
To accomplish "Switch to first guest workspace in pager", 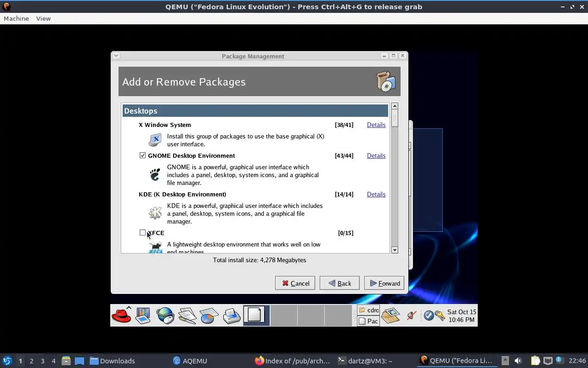I will (256, 316).
